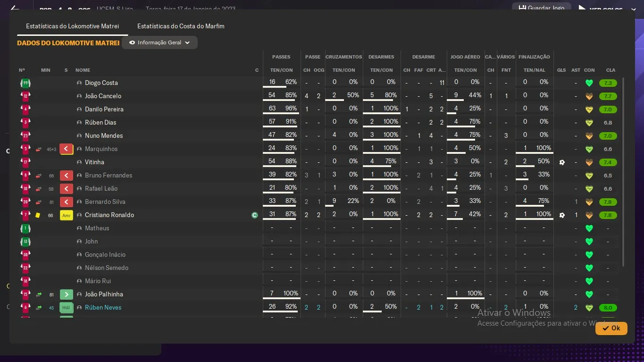Click Cristiano Ronaldo's number 7 shirt icon
Screen dimensions: 644x362
tap(25, 215)
